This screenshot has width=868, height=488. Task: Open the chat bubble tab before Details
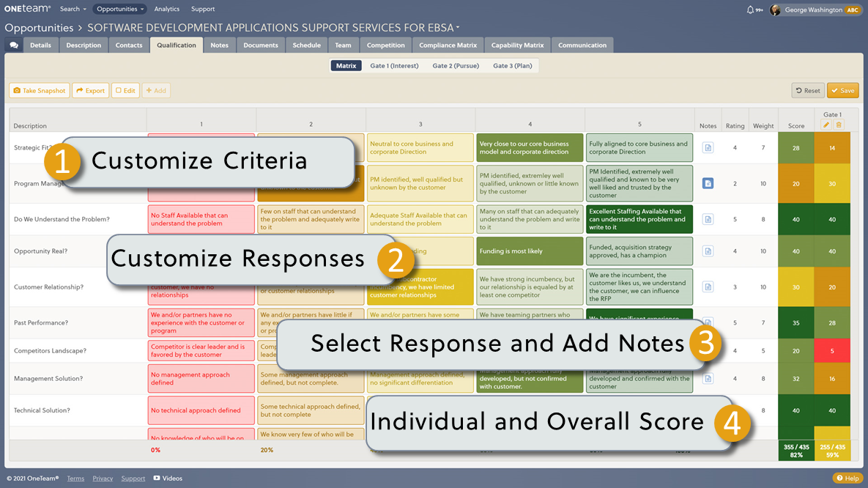pyautogui.click(x=14, y=45)
